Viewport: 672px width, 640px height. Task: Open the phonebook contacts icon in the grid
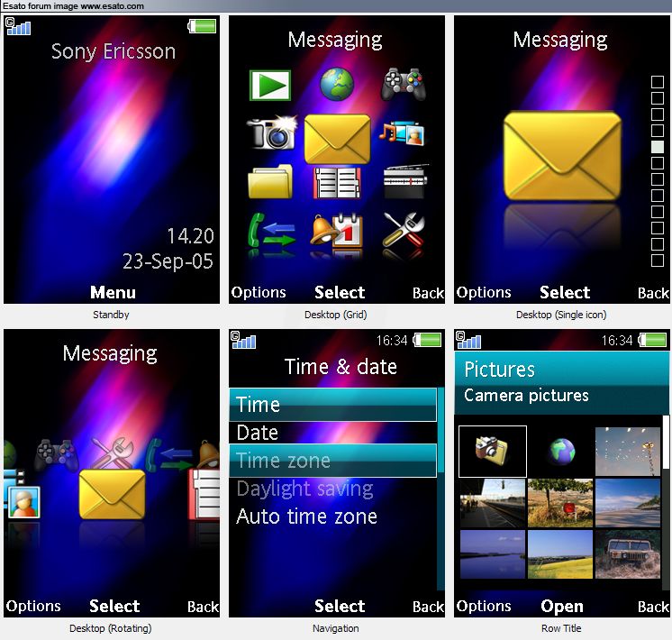337,183
